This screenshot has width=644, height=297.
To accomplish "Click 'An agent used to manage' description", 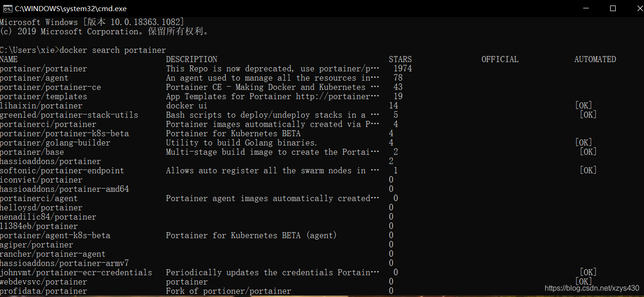I will pyautogui.click(x=273, y=78).
